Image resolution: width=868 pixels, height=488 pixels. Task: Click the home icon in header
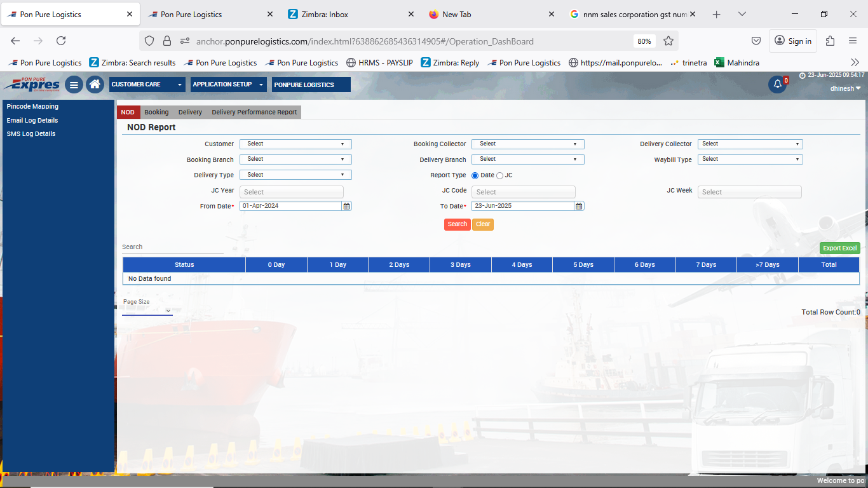click(x=95, y=85)
